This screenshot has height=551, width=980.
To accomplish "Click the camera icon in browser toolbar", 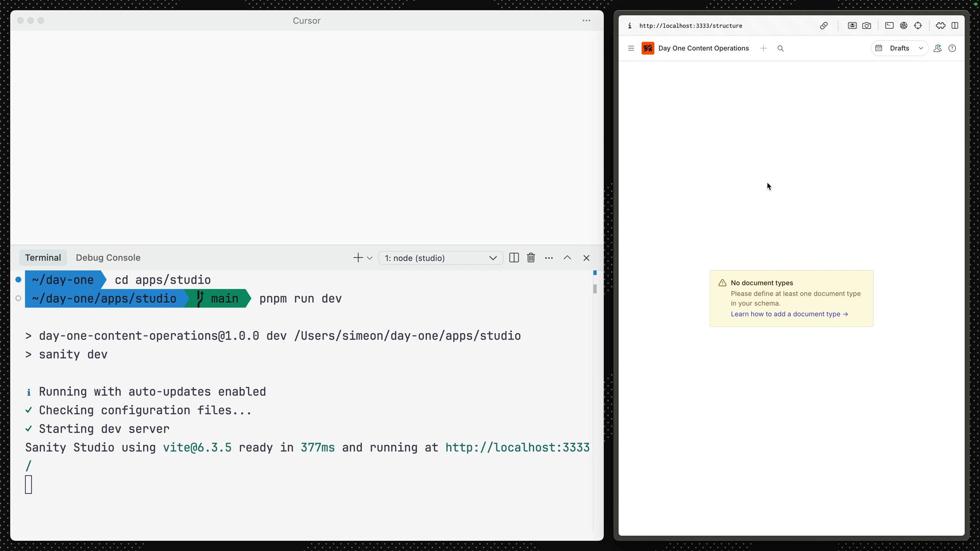I will click(867, 26).
